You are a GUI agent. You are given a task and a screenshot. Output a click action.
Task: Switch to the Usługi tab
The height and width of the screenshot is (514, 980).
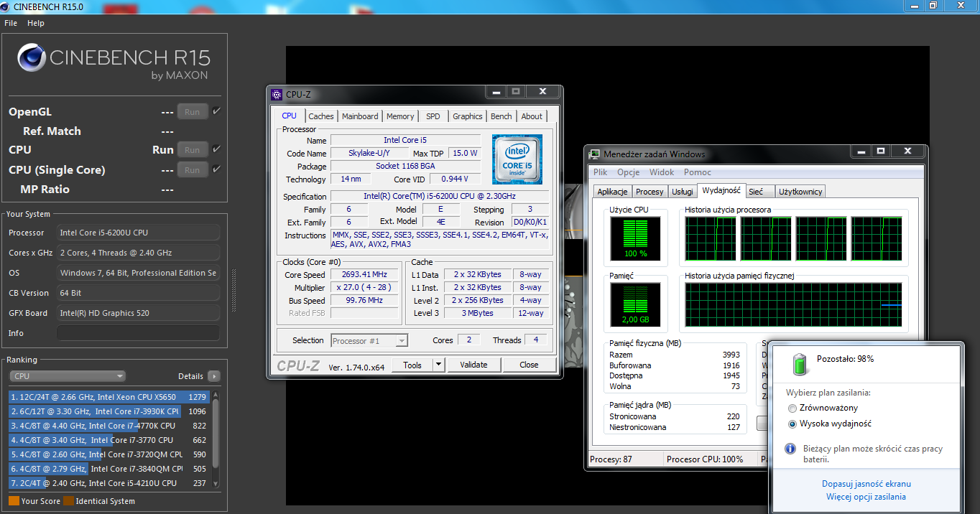tap(682, 192)
